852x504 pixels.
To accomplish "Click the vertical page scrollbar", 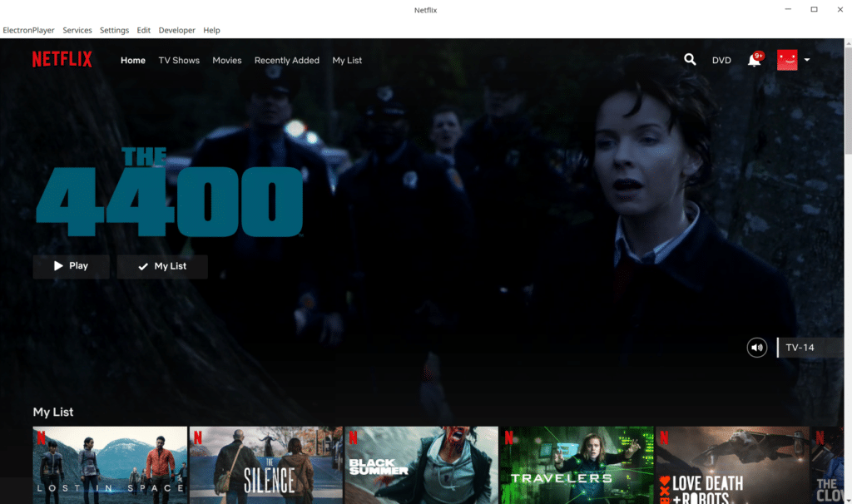I will coord(847,100).
